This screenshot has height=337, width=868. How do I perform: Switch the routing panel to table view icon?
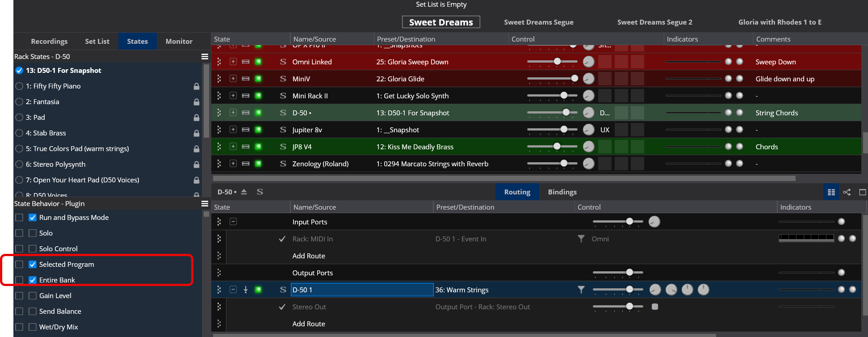[831, 192]
